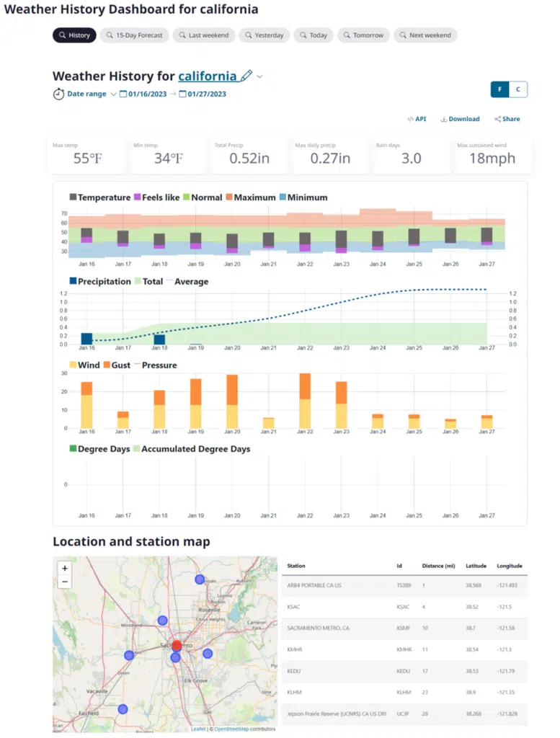560x738 pixels.
Task: Click the calendar icon before 01/27/2023
Action: click(x=183, y=94)
